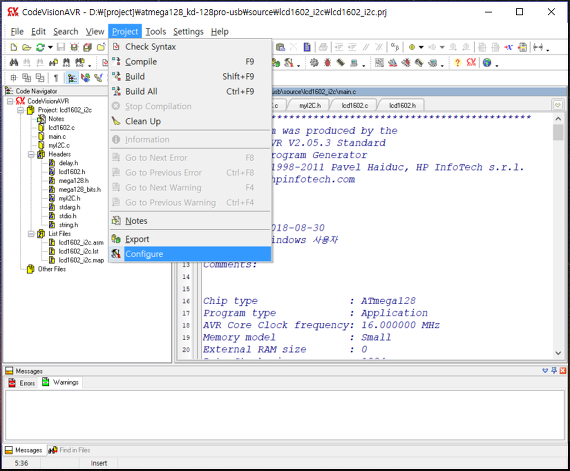Click the Terminal computer icon
This screenshot has width=570, height=471.
pos(353,63)
